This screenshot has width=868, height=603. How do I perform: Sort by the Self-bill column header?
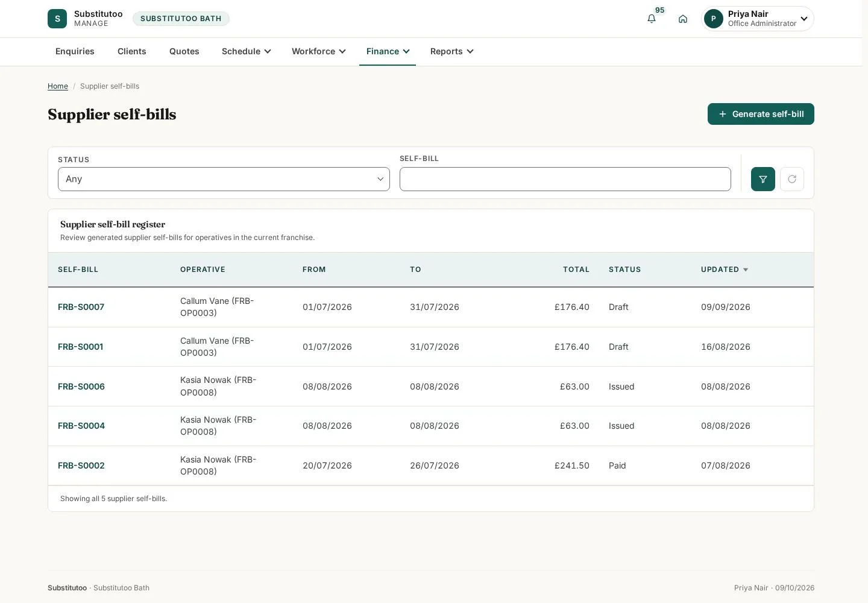click(78, 270)
